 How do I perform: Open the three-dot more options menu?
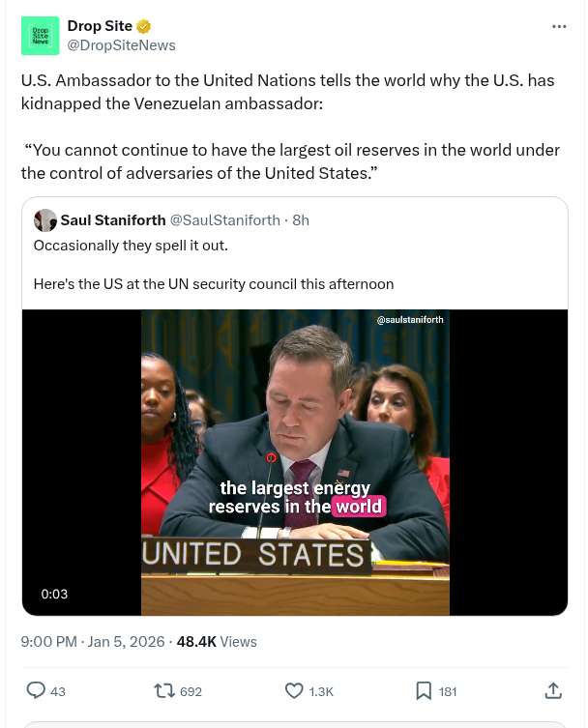pos(559,26)
